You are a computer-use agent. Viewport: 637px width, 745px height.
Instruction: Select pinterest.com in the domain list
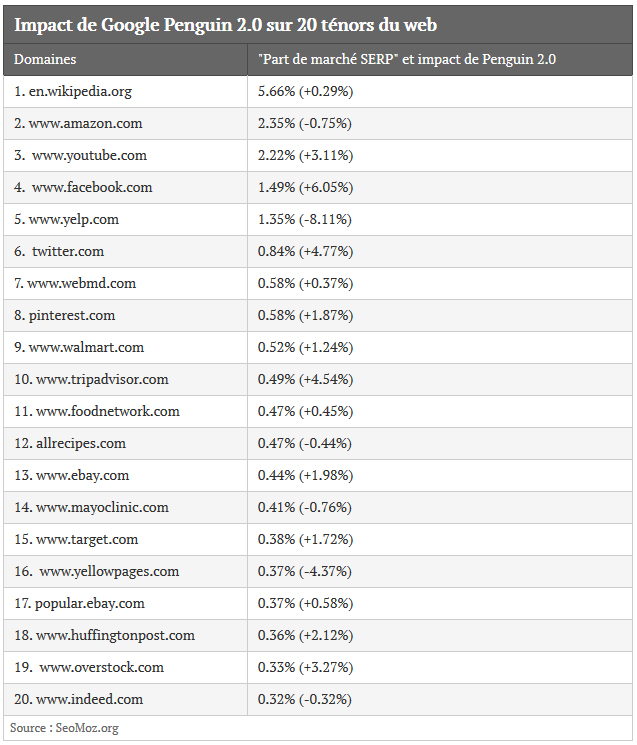(x=72, y=315)
